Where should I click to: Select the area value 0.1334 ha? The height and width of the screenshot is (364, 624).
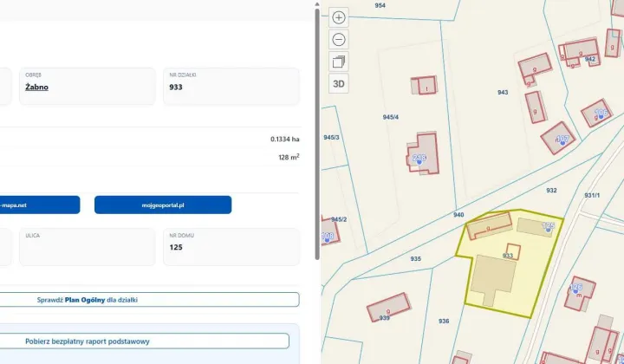tap(285, 140)
